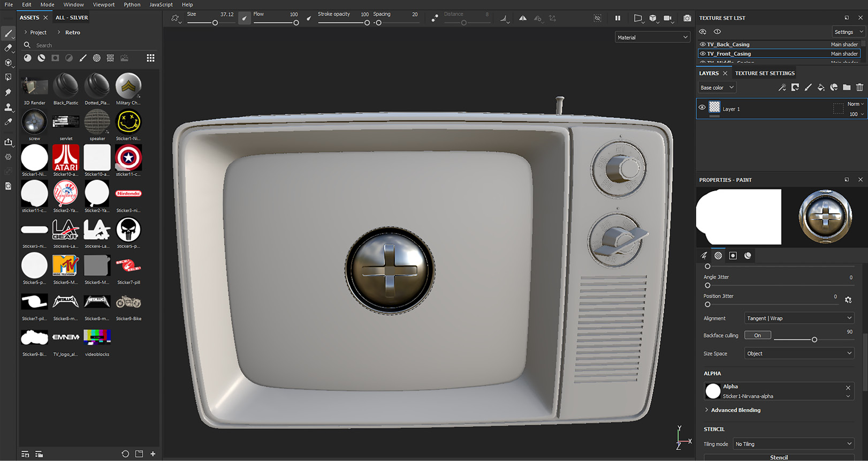This screenshot has width=868, height=461.
Task: Select the Eraser tool
Action: [x=9, y=48]
